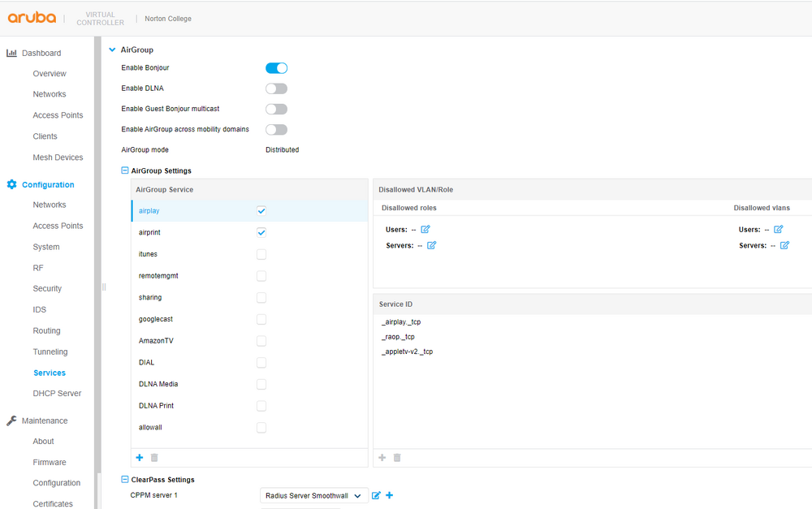
Task: Edit disallowed vlans for Users
Action: coord(779,229)
